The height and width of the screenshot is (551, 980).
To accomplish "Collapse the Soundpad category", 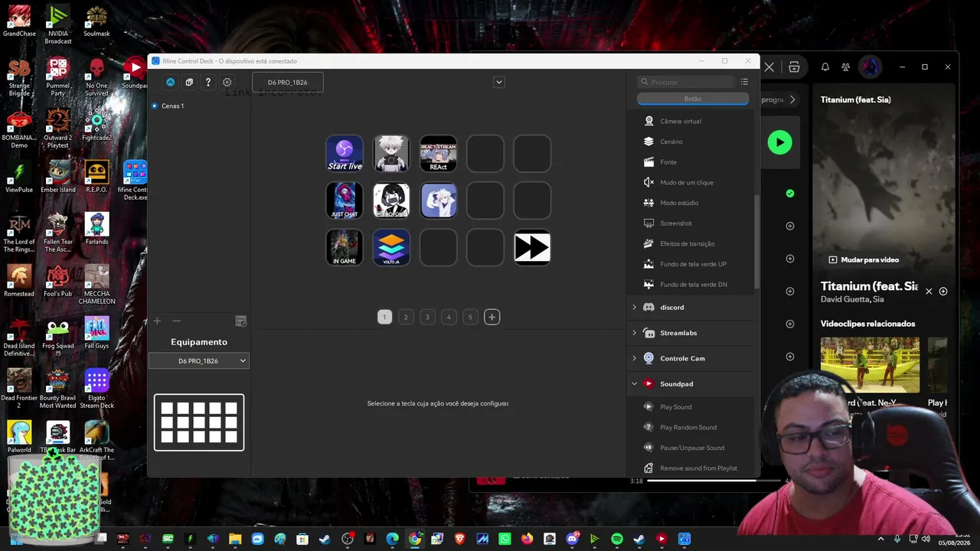I will point(634,383).
